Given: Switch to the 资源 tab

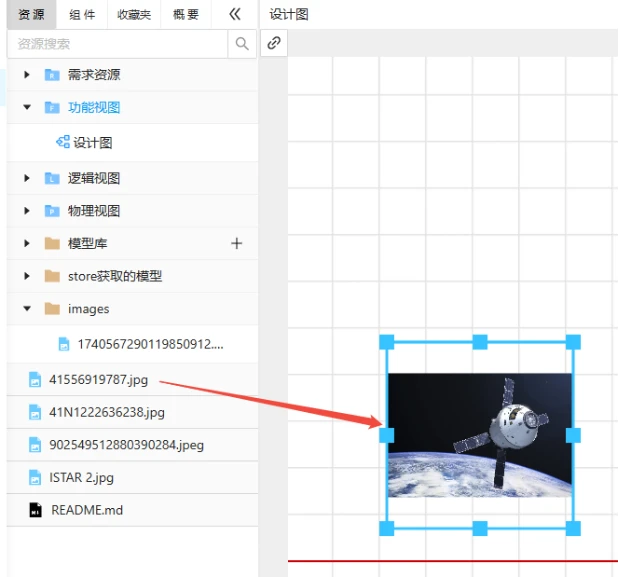Looking at the screenshot, I should (x=32, y=15).
